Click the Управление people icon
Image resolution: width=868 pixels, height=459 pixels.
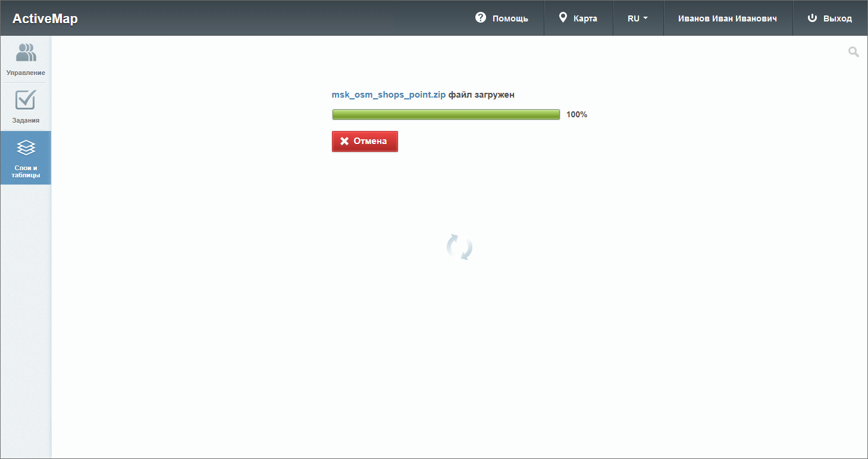pyautogui.click(x=26, y=52)
